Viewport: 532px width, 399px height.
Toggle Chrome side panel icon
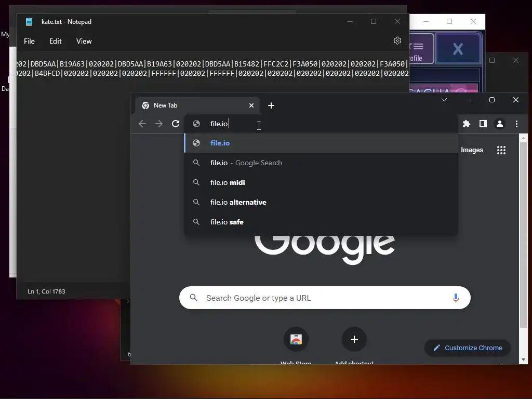[x=483, y=124]
